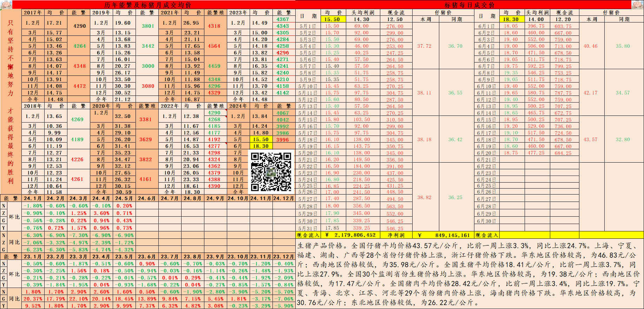The width and height of the screenshot is (644, 309).
Task: Select the 净利润 label cell
Action: click(x=396, y=235)
